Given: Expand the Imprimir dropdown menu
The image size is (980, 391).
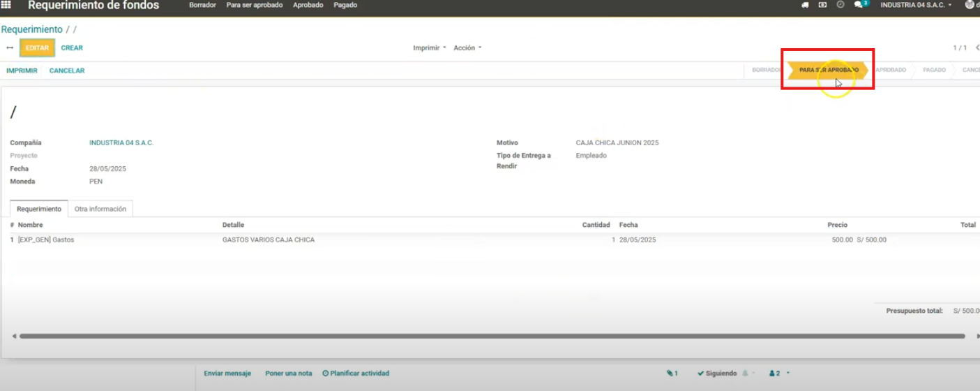Looking at the screenshot, I should [x=429, y=48].
